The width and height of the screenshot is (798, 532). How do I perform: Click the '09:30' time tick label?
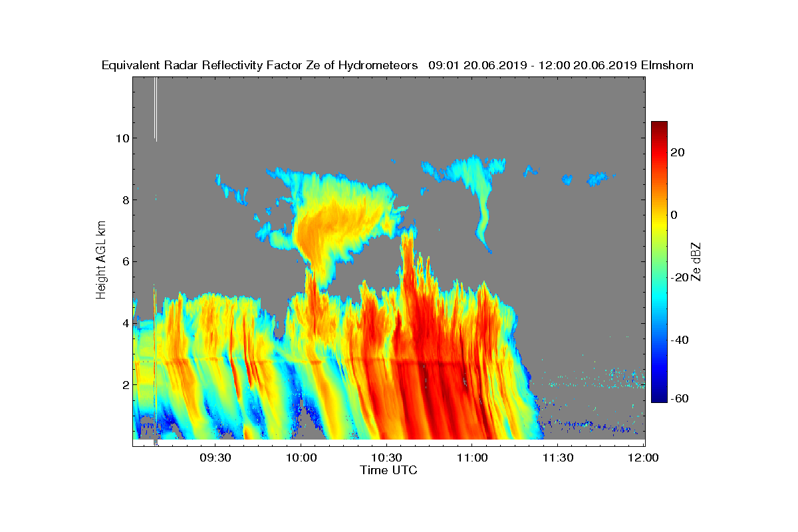tap(215, 458)
